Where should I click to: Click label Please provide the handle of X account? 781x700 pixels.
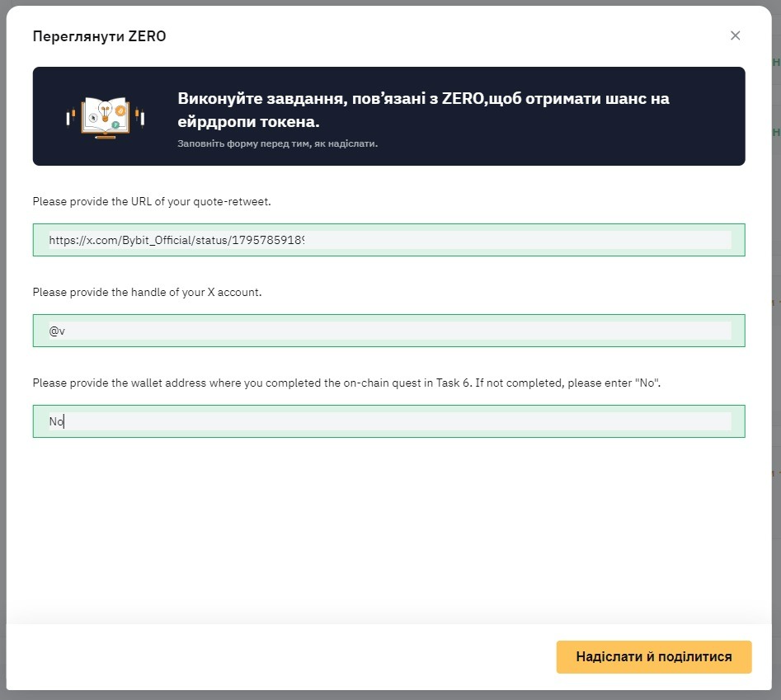(x=147, y=292)
